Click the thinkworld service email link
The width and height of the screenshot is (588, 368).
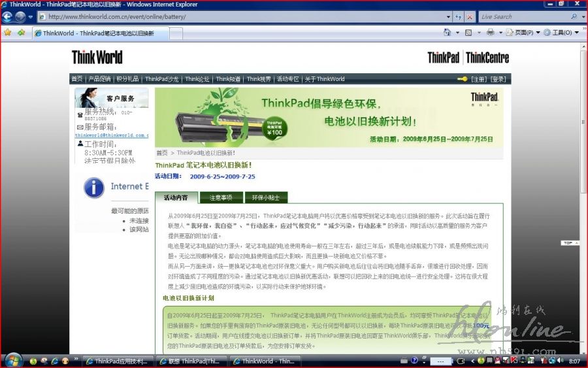tap(112, 135)
